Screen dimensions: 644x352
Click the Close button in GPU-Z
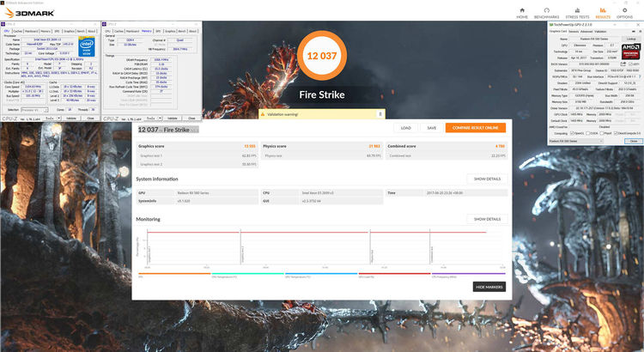[634, 141]
